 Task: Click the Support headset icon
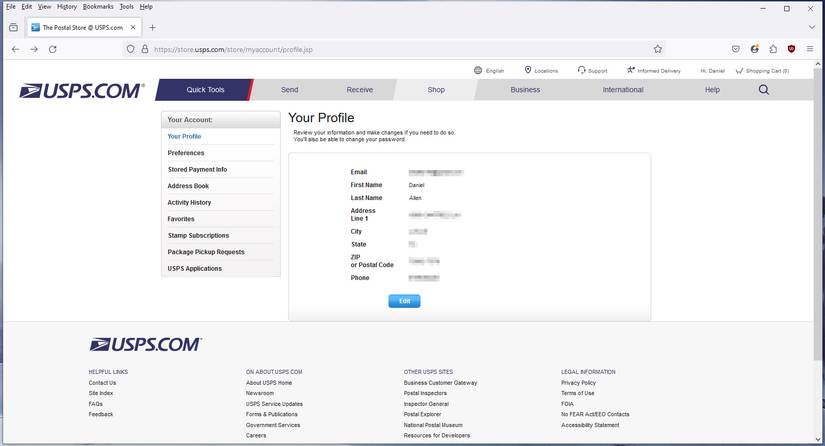(x=581, y=71)
